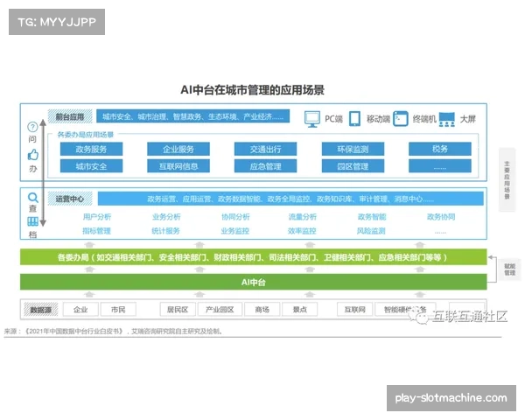Select the 企业服务 scenario box
525x420 pixels.
coord(178,149)
